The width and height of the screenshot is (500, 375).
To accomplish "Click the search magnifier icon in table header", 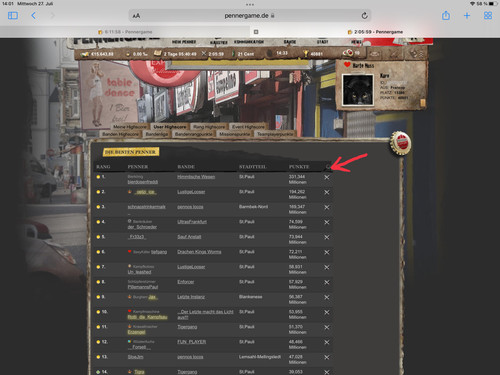I will [328, 167].
